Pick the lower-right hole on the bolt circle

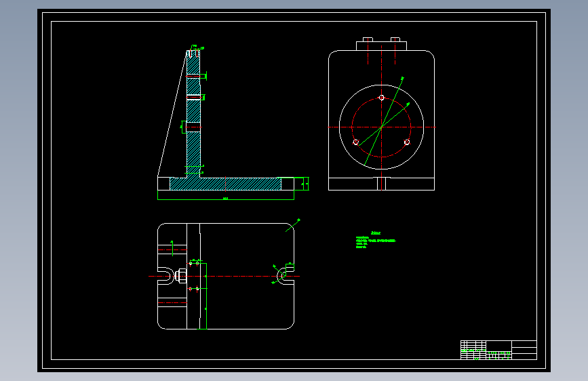(x=407, y=142)
